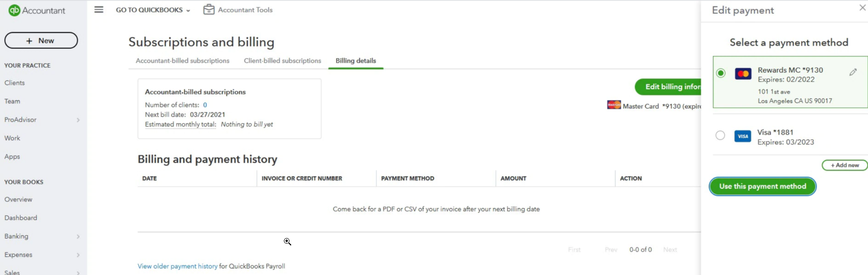This screenshot has width=868, height=275.
Task: Click Use this payment method
Action: 762,186
